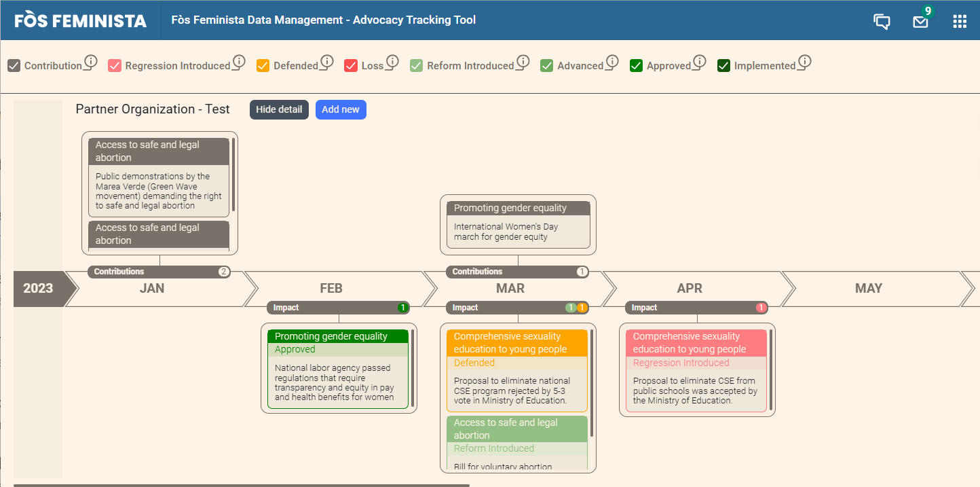Toggle the Regression Introduced checkbox
Screen dimensions: 980x487
pos(115,65)
